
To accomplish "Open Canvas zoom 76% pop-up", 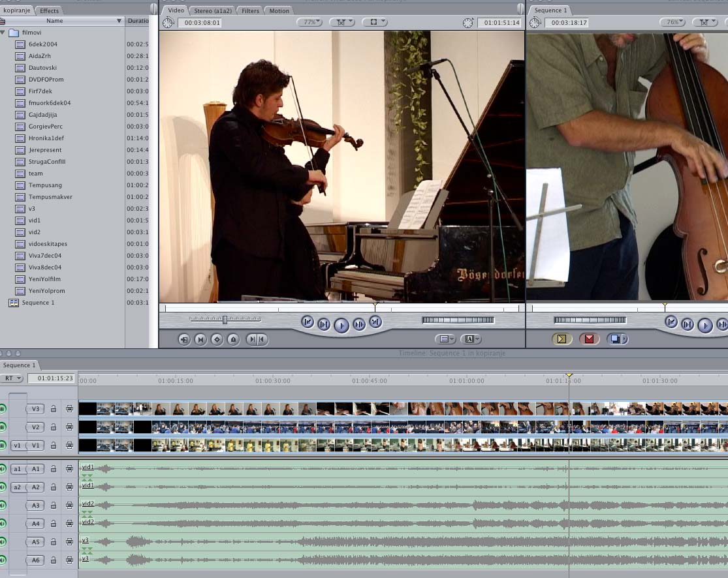I will (x=673, y=22).
